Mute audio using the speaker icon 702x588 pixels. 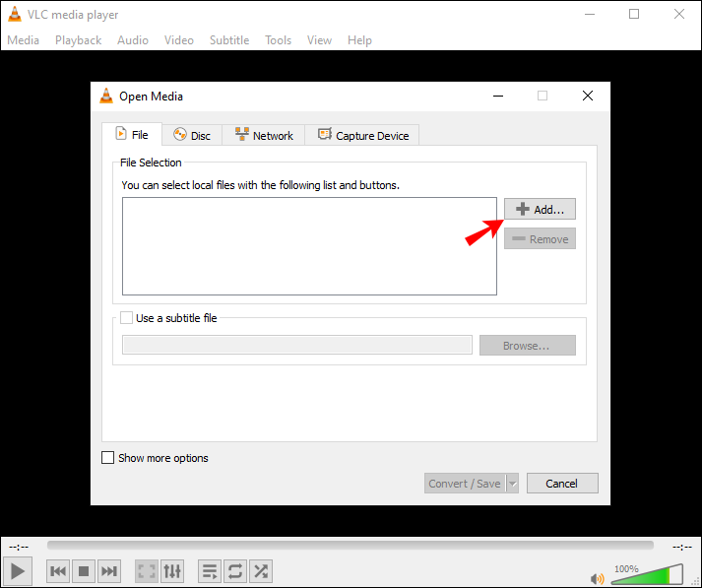click(598, 578)
